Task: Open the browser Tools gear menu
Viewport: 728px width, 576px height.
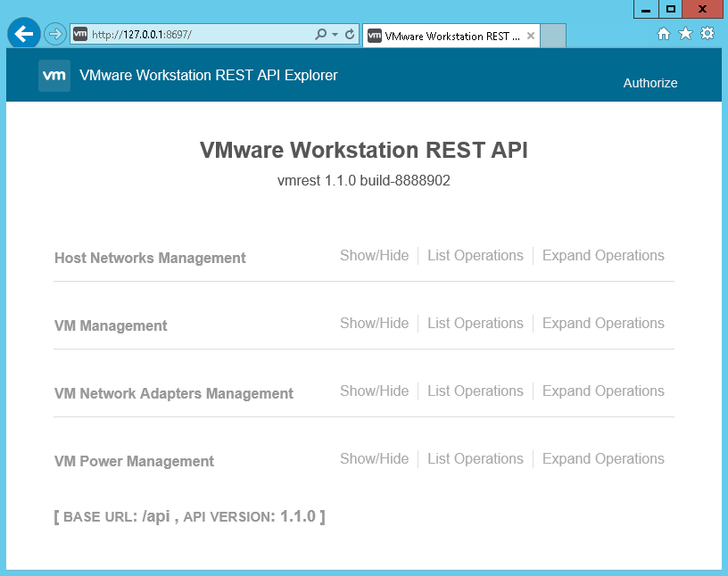Action: click(707, 33)
